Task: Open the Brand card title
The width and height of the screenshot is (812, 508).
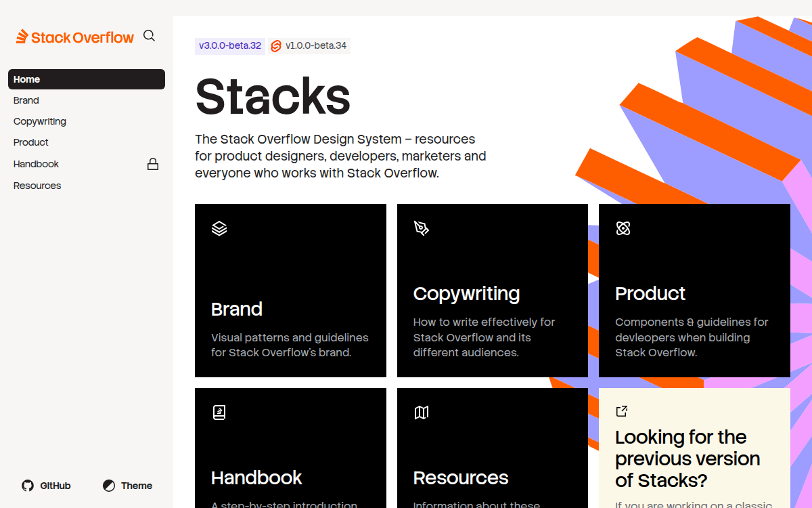Action: 237,309
